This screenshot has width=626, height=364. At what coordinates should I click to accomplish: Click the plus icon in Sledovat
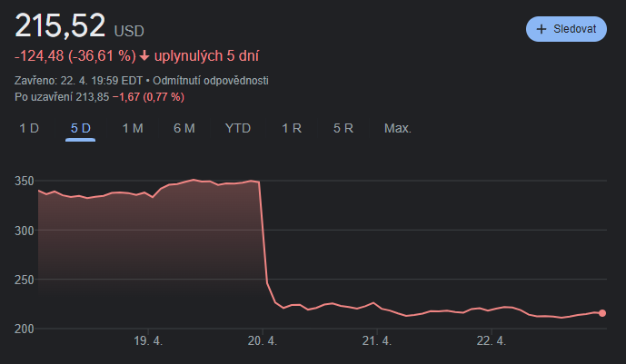point(542,29)
